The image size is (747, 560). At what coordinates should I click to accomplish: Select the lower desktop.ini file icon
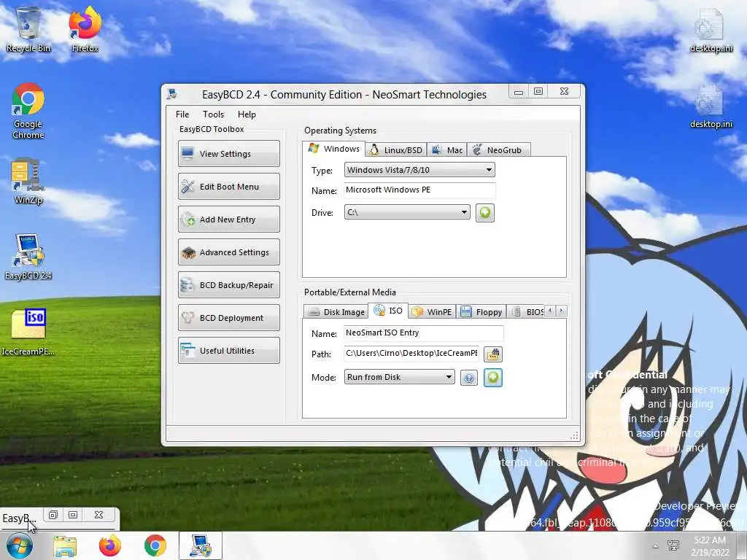pos(711,106)
